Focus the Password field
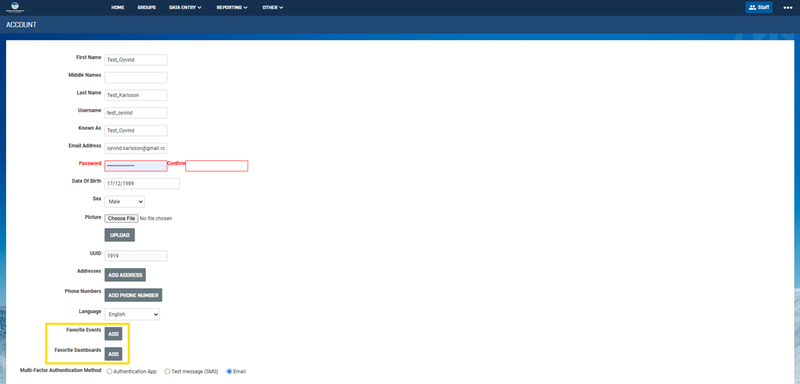Viewport: 800px width, 384px height. [136, 166]
